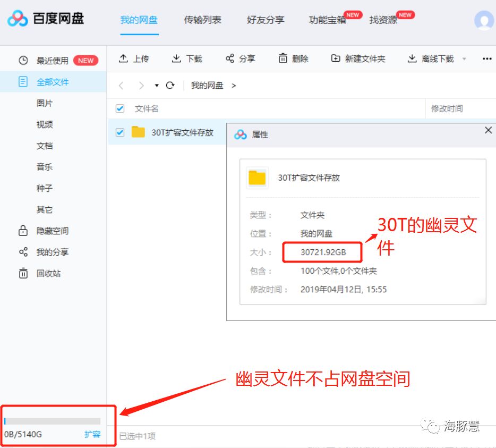Go forward with the right arrow

point(141,86)
